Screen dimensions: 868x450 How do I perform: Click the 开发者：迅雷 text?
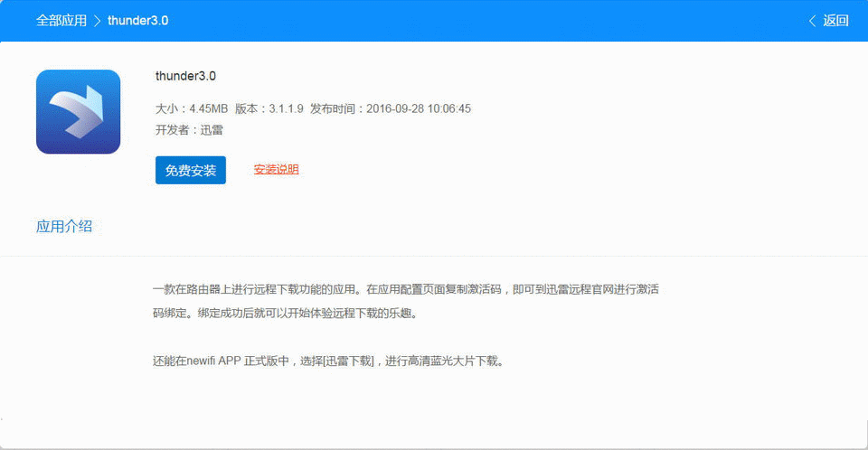(189, 130)
